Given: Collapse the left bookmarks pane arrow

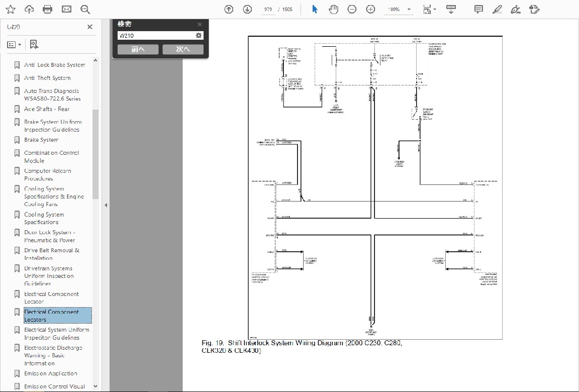Looking at the screenshot, I should 106,205.
